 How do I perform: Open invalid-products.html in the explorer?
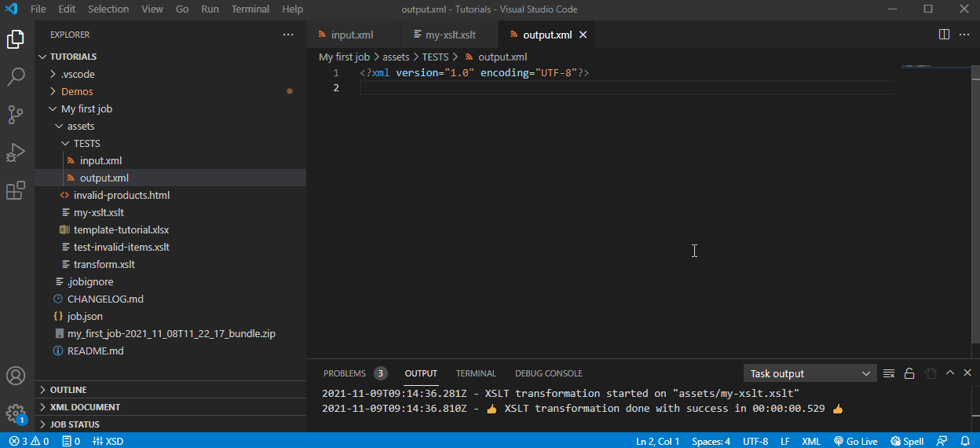pyautogui.click(x=121, y=195)
